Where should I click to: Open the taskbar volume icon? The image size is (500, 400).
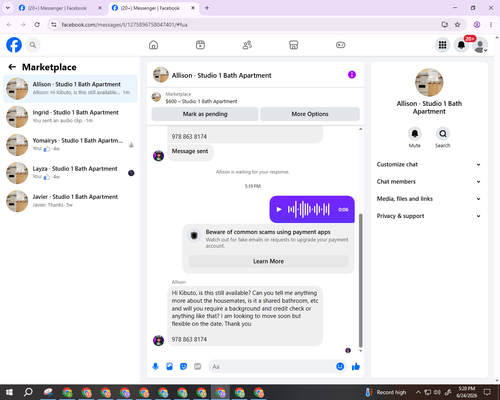(437, 392)
